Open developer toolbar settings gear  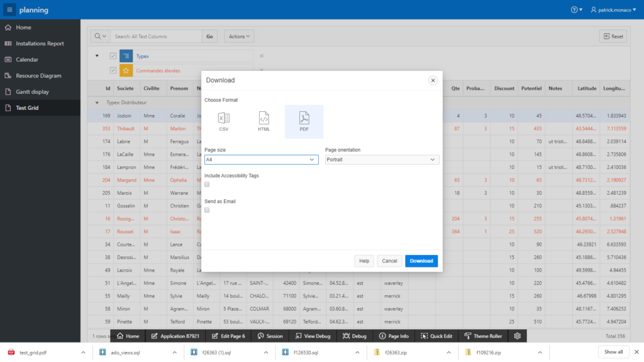click(x=517, y=336)
